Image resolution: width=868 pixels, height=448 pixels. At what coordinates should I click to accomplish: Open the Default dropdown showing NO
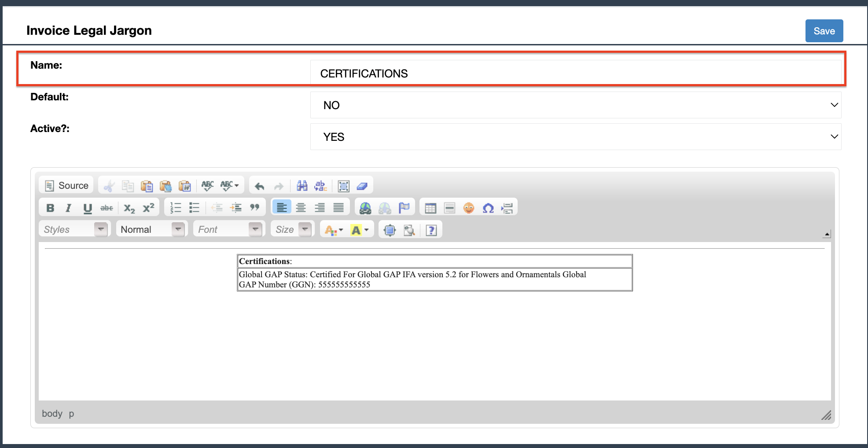coord(575,105)
